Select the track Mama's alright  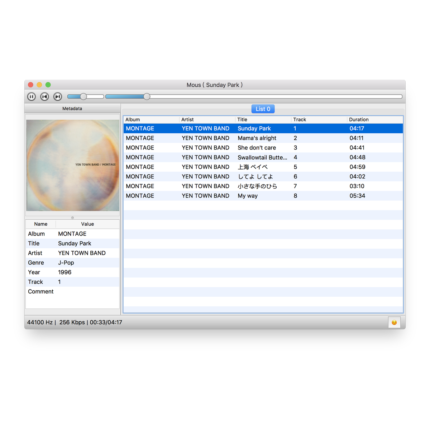pyautogui.click(x=263, y=138)
